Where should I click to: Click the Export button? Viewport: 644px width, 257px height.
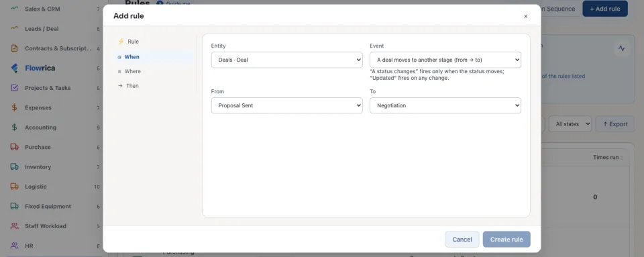[x=615, y=124]
